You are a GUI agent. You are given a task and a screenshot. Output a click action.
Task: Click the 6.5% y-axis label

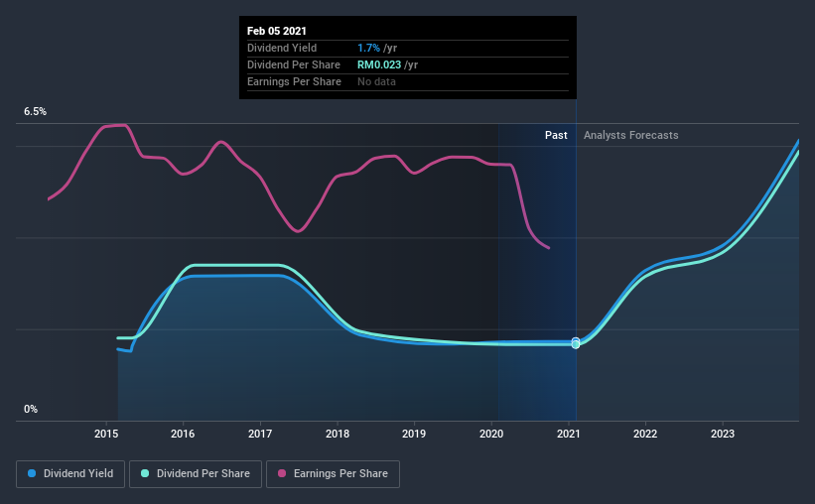tap(36, 112)
